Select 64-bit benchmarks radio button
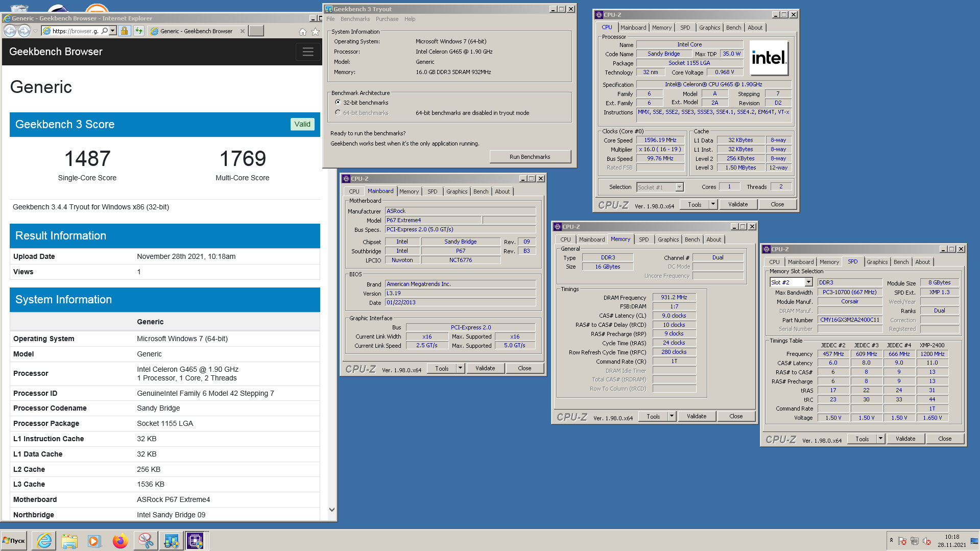The image size is (980, 551). (x=338, y=113)
